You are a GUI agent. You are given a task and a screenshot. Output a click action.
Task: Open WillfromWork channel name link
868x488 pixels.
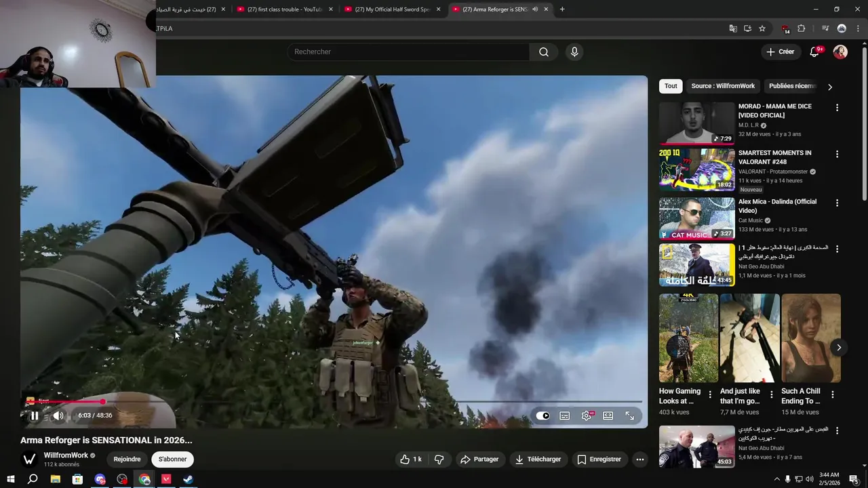(x=66, y=455)
